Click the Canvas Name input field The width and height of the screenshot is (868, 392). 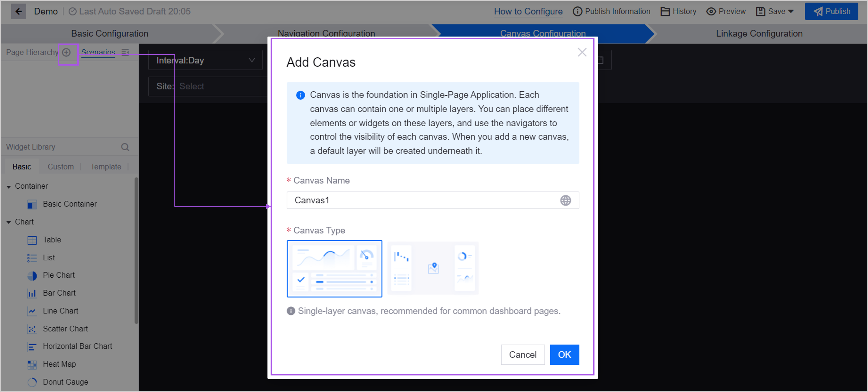[x=421, y=200]
